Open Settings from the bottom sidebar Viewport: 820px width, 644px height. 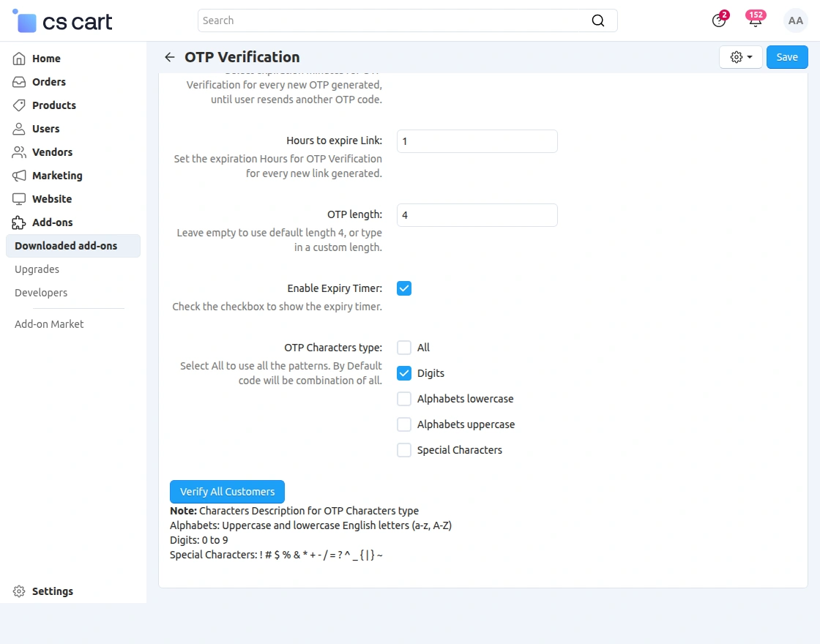pos(52,591)
